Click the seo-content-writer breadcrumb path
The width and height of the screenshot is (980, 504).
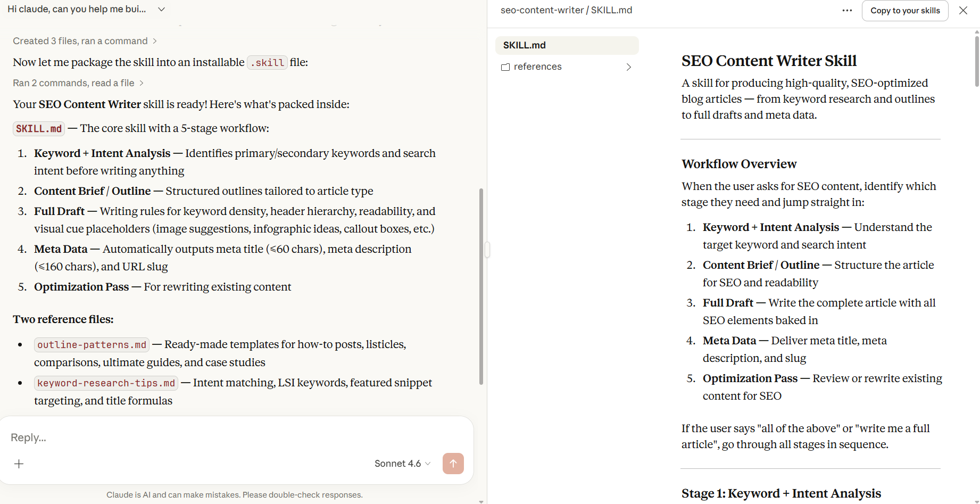point(542,10)
